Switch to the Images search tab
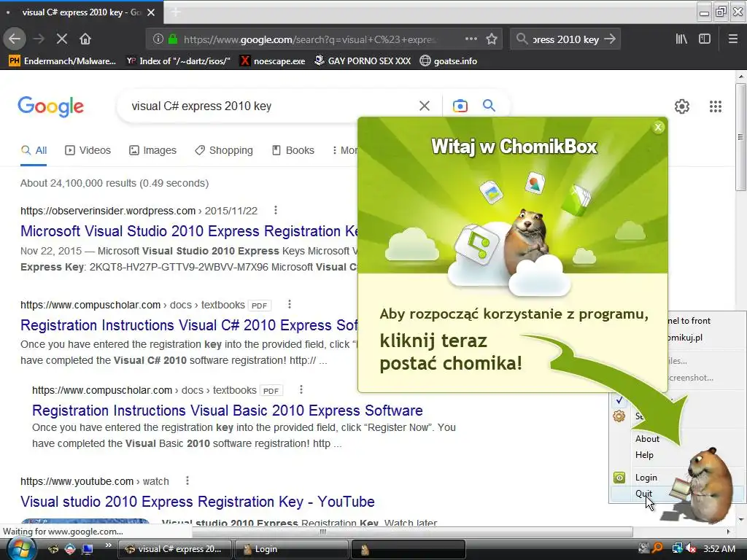This screenshot has height=560, width=747. (153, 150)
